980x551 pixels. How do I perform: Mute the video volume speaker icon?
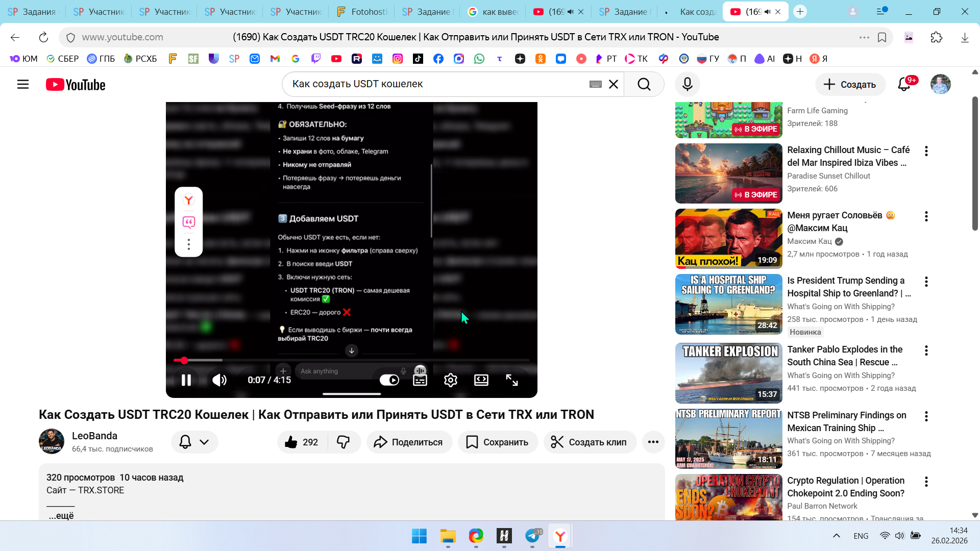[x=219, y=380]
